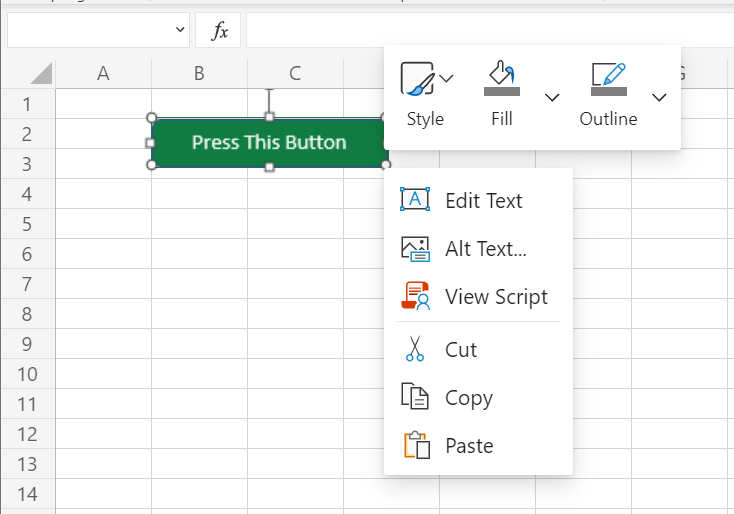Expand the Style dropdown arrow

click(447, 78)
